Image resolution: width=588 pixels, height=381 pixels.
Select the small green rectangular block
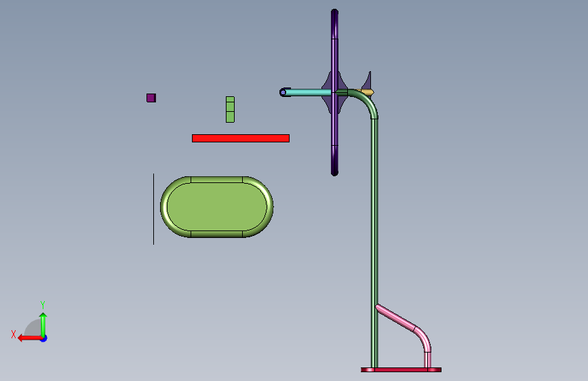pyautogui.click(x=231, y=110)
